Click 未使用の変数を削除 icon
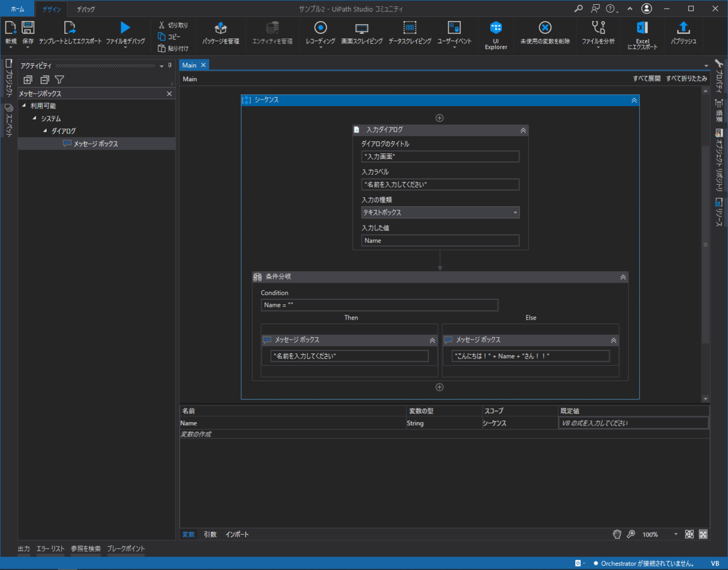The width and height of the screenshot is (728, 570). coord(545,27)
